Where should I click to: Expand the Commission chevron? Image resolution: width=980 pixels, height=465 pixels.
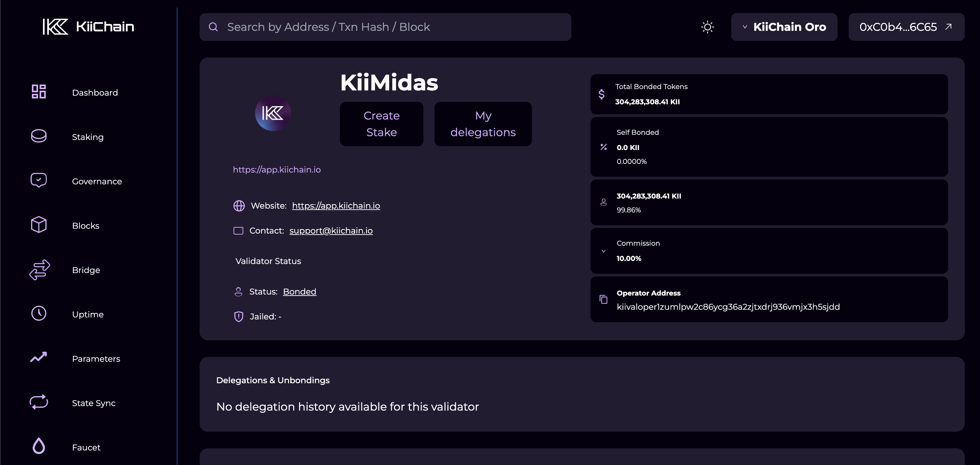603,251
